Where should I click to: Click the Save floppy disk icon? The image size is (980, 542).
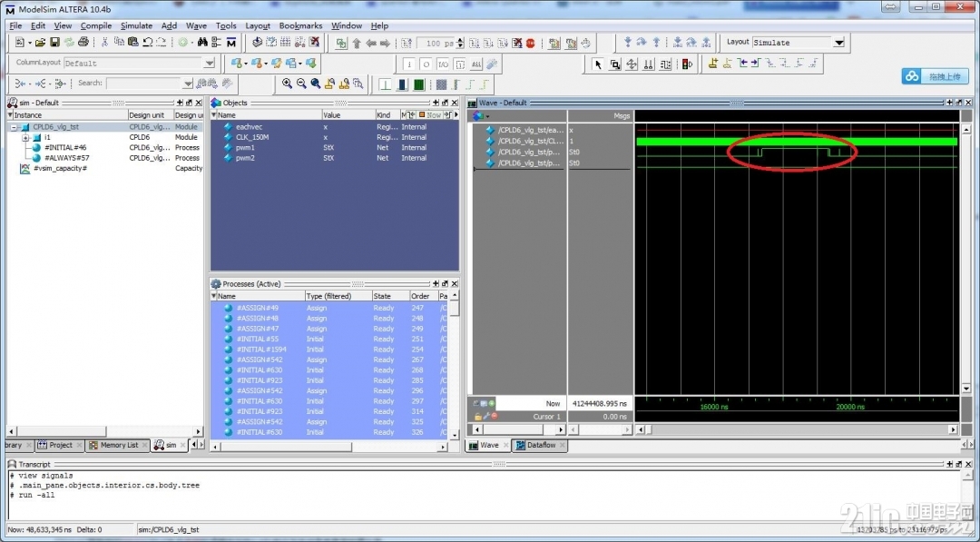[54, 43]
